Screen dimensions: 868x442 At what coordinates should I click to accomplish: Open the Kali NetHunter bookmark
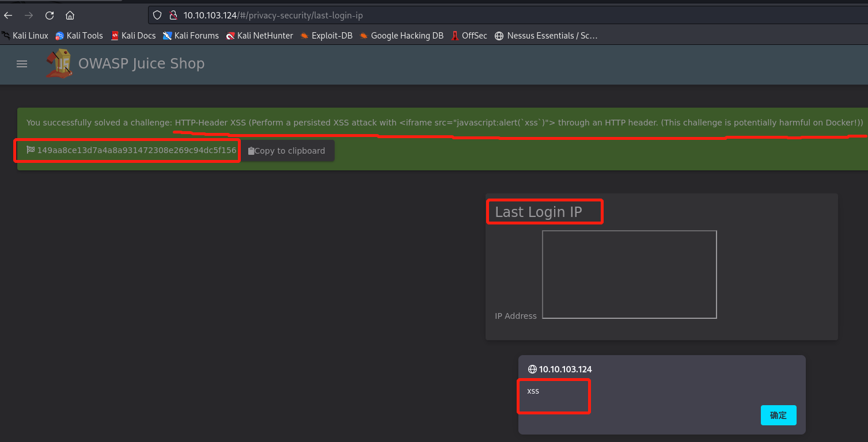[x=260, y=36]
